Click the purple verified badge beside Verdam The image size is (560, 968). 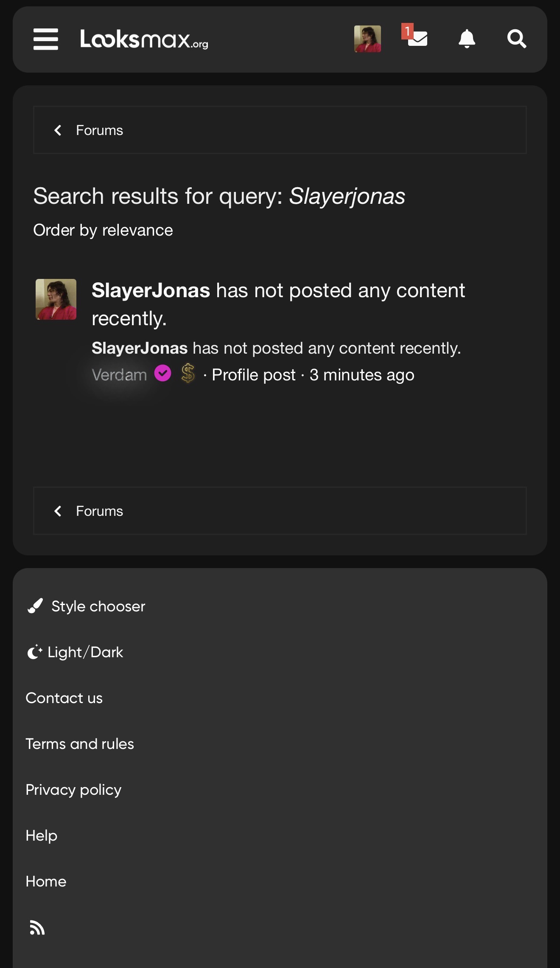pyautogui.click(x=162, y=374)
